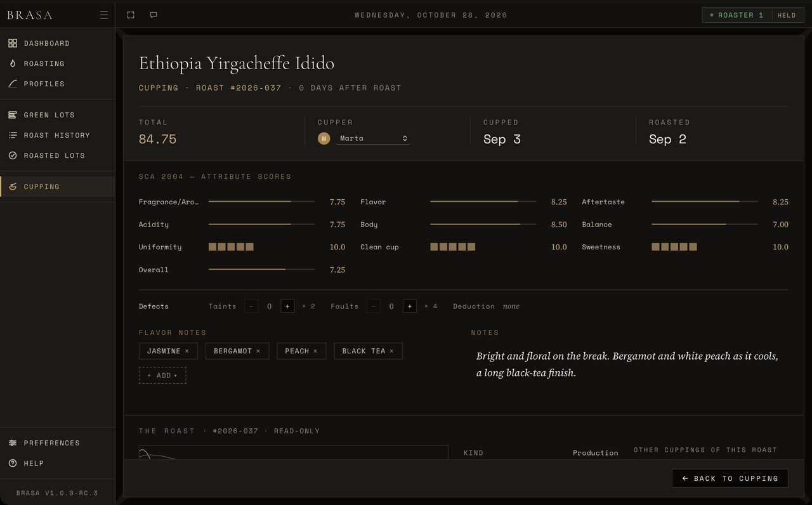Adjust the Balance score slider
The width and height of the screenshot is (812, 505).
point(704,225)
